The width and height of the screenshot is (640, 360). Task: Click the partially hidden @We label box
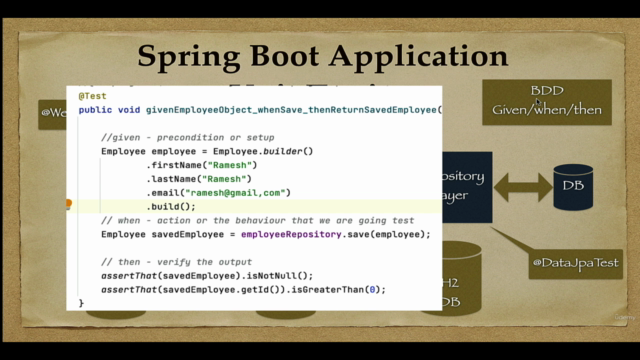(x=52, y=114)
